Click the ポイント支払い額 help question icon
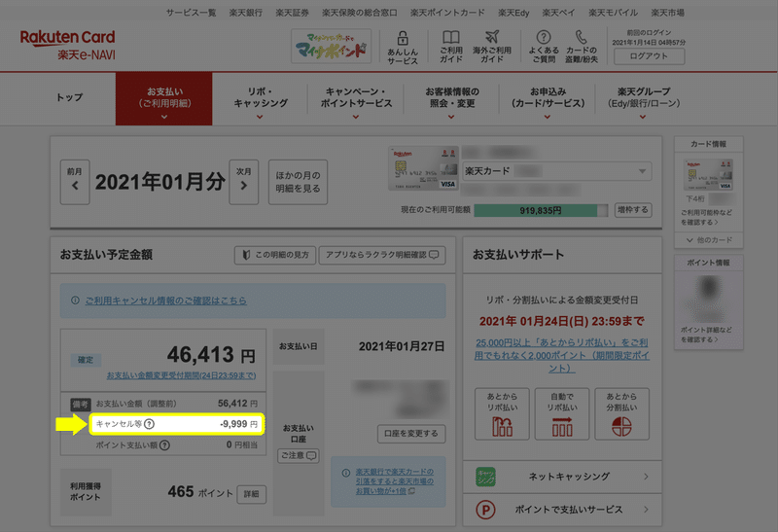This screenshot has width=778, height=532. 164,445
